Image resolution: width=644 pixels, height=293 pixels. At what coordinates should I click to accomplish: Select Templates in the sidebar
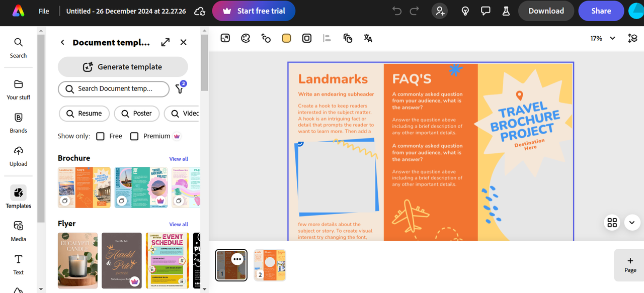tap(18, 197)
